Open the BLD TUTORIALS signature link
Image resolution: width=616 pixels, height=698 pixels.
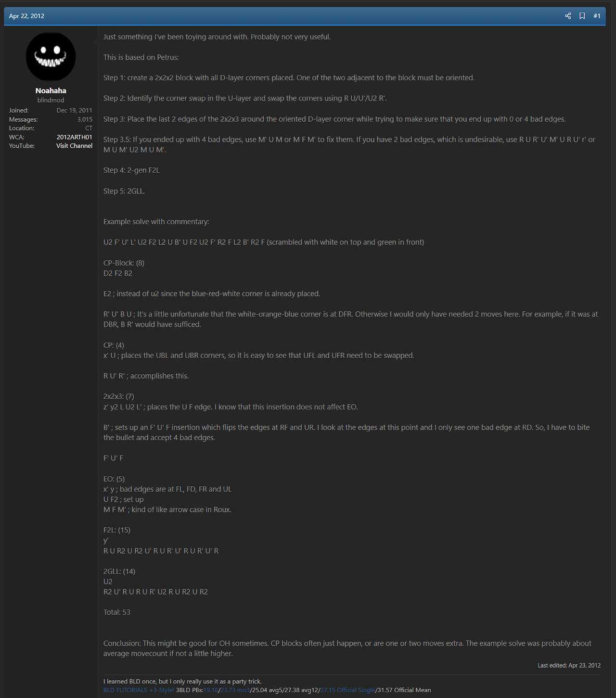[125, 690]
